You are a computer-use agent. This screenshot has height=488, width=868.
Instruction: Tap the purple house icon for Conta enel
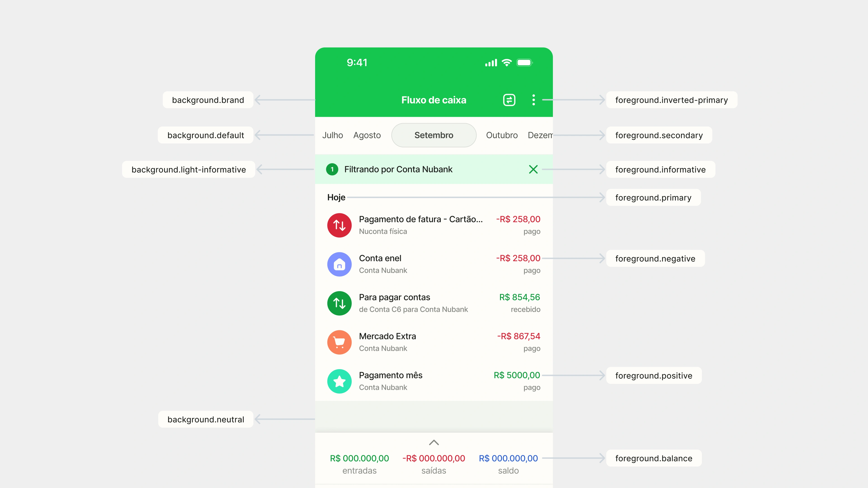pyautogui.click(x=339, y=264)
